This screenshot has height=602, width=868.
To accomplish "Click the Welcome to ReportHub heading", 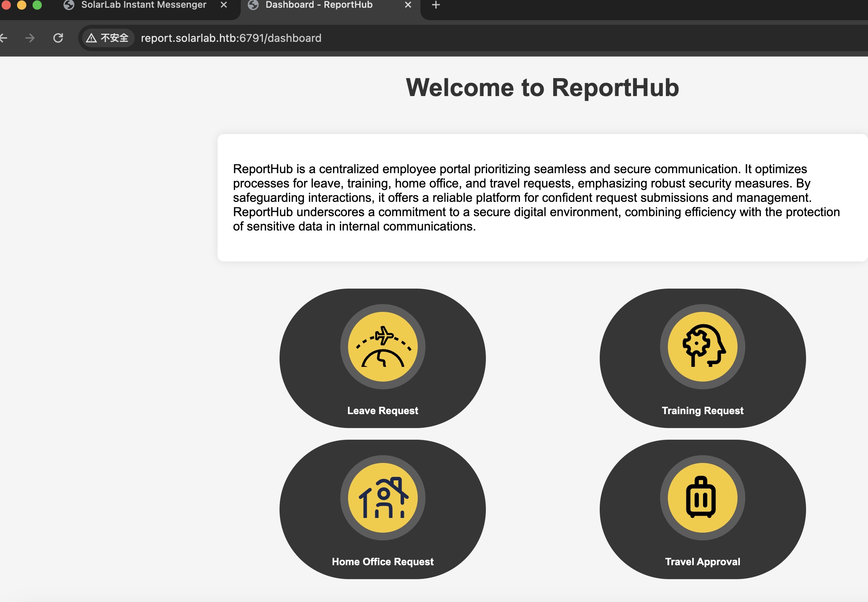I will [x=542, y=88].
